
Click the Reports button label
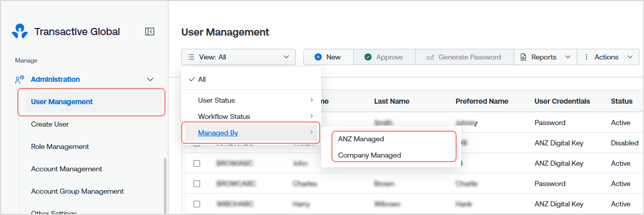click(x=544, y=57)
